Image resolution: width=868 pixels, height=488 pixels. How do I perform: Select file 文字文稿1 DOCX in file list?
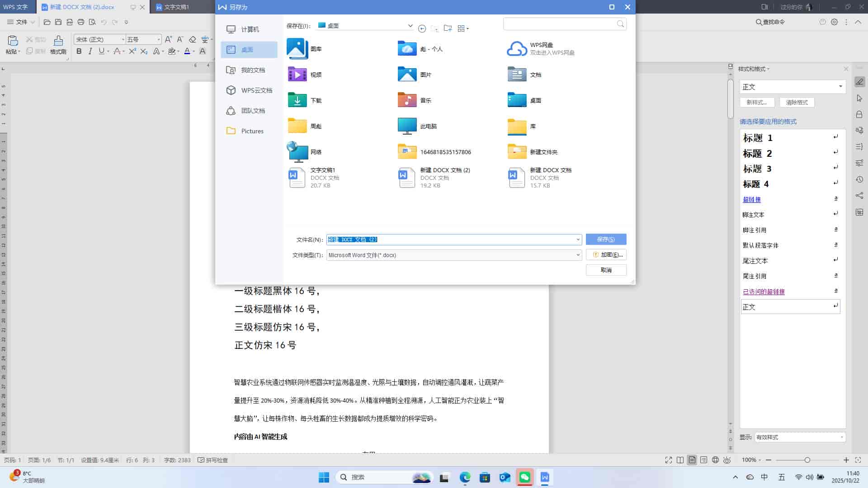pyautogui.click(x=314, y=178)
